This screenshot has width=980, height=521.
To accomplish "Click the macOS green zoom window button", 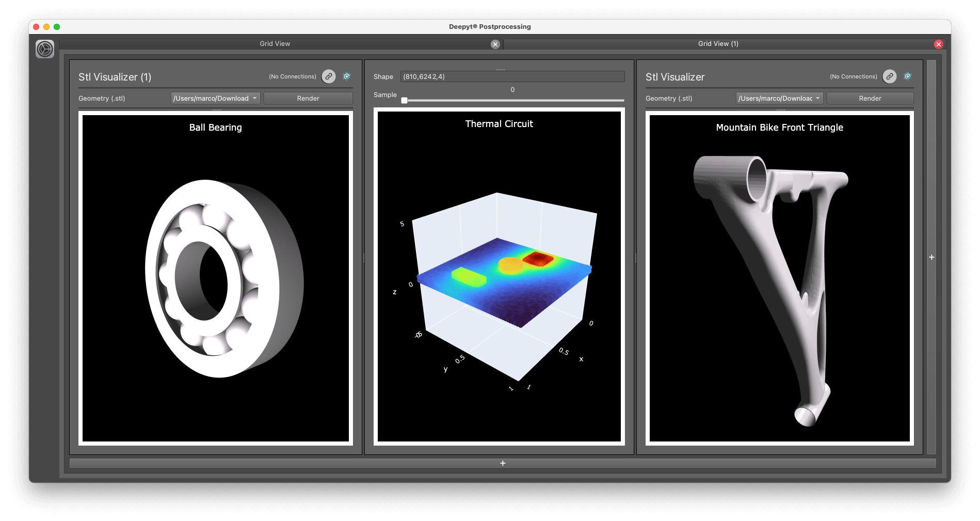I will (57, 27).
